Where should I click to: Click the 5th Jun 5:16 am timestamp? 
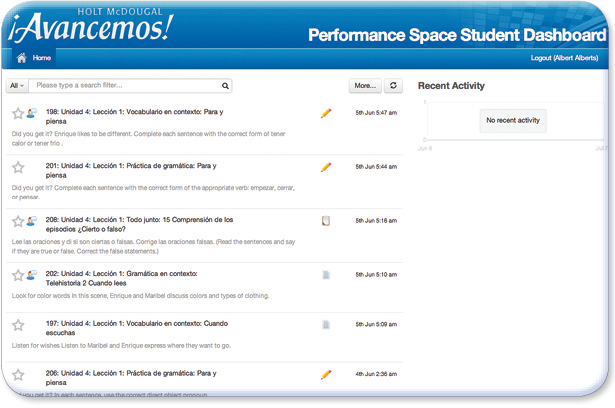[376, 220]
